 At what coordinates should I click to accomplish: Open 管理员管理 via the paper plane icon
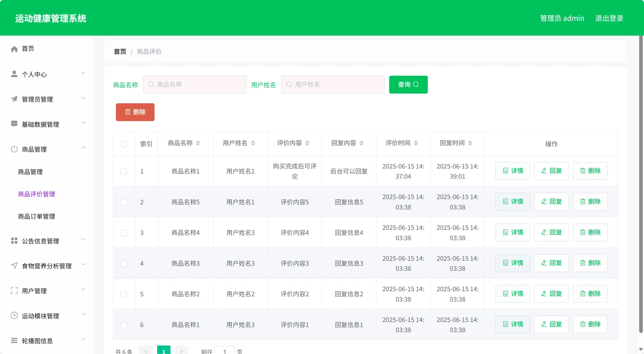[x=14, y=99]
